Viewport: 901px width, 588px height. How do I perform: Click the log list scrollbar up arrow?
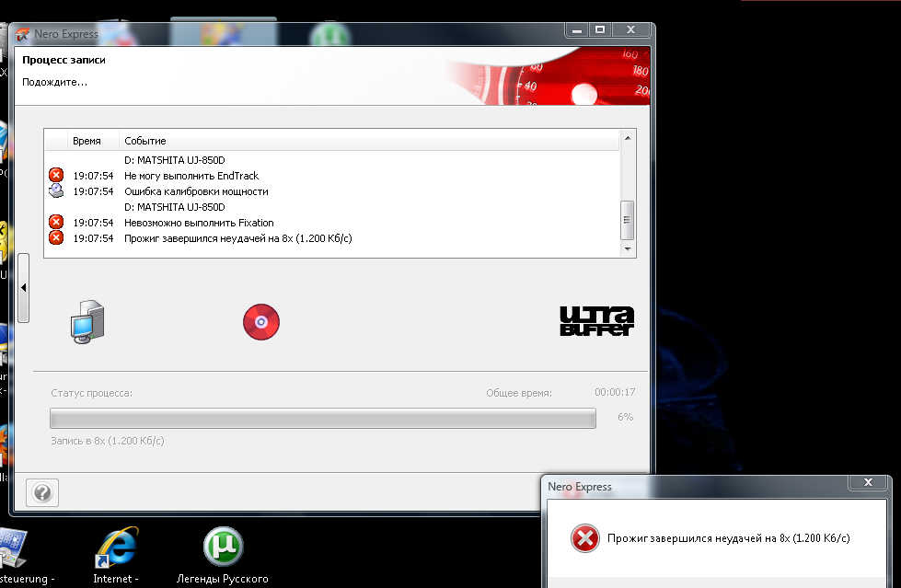[628, 138]
